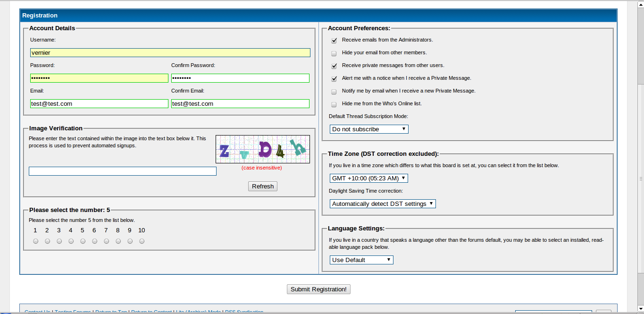Select radio button for number 10

coord(142,241)
